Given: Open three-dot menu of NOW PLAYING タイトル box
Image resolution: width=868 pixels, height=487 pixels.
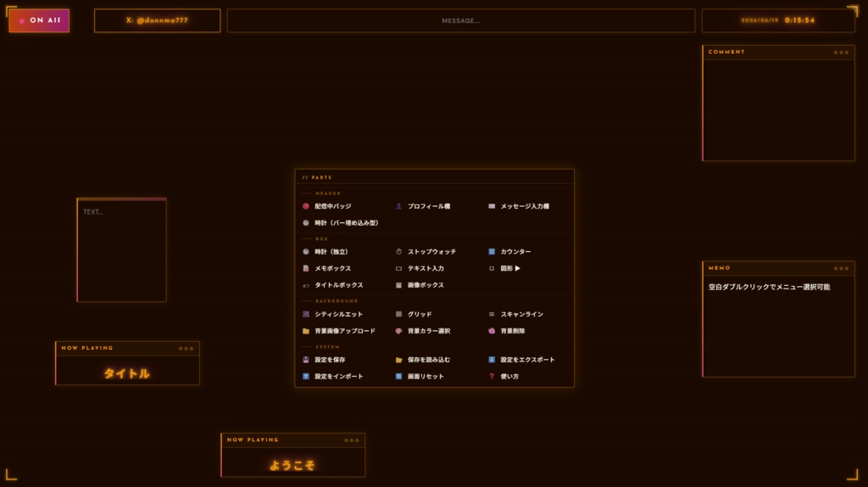Looking at the screenshot, I should (x=186, y=349).
